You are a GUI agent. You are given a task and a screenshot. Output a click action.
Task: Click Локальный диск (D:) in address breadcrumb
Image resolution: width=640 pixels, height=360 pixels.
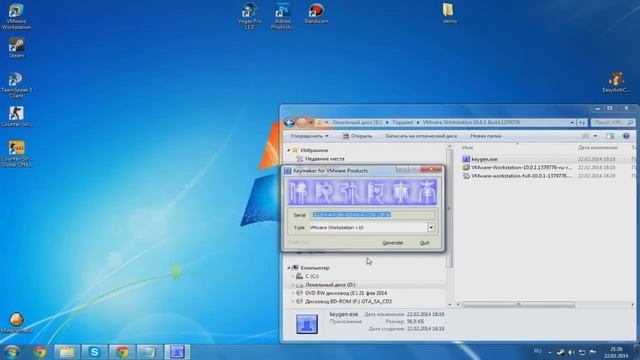(357, 122)
